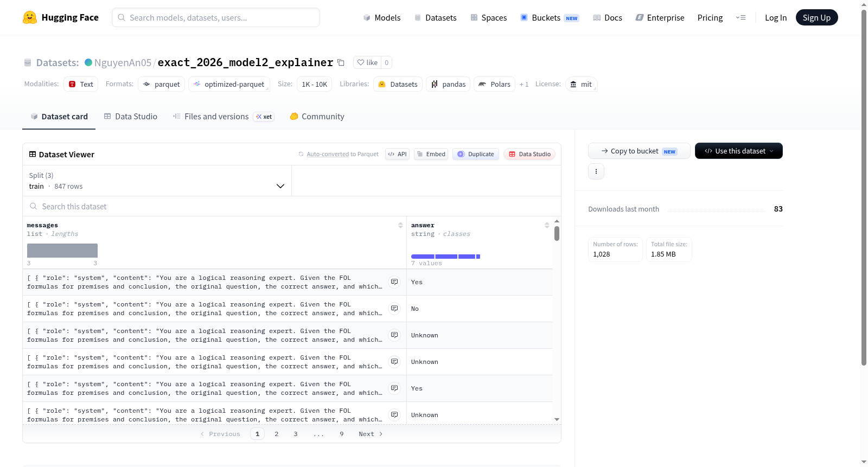This screenshot has height=467, width=868.
Task: Go to Models in top navigation
Action: coord(382,17)
